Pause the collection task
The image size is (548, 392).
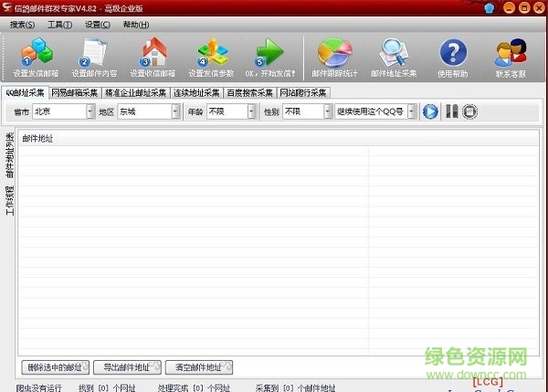(451, 111)
